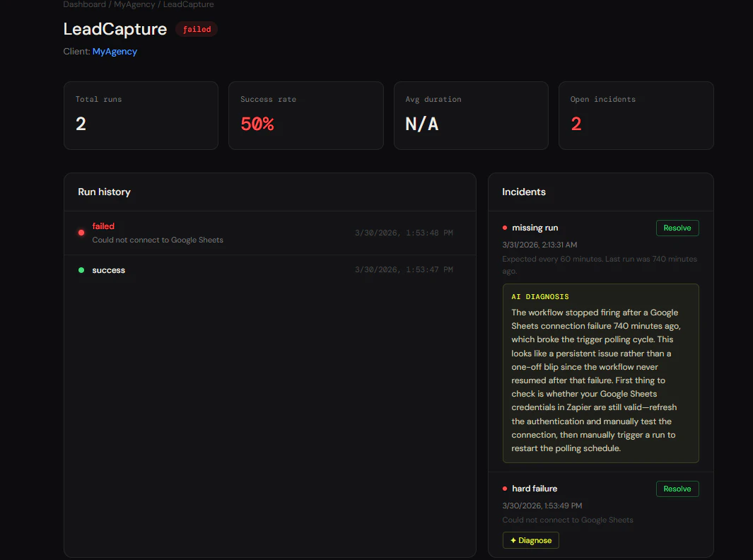753x560 pixels.
Task: Click the green status dot beside the success run
Action: [x=81, y=269]
